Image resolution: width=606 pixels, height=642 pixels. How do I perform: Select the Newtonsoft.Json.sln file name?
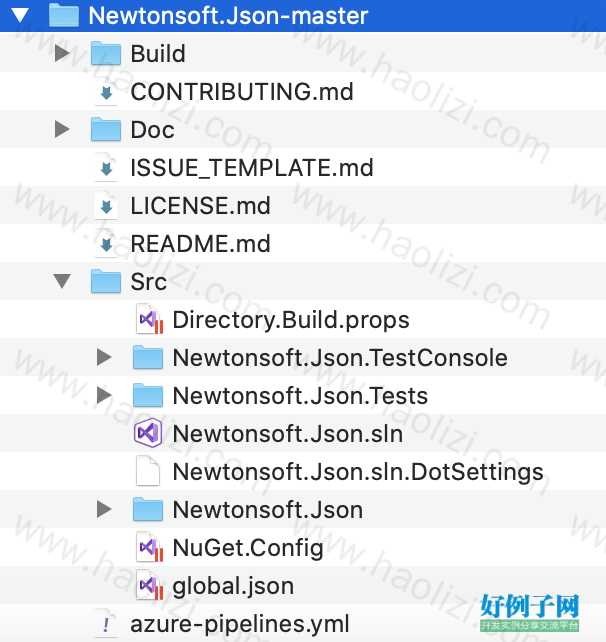tap(288, 434)
